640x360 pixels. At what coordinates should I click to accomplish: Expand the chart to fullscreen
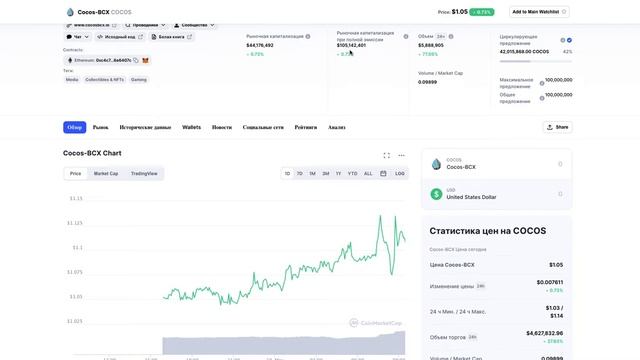point(387,156)
